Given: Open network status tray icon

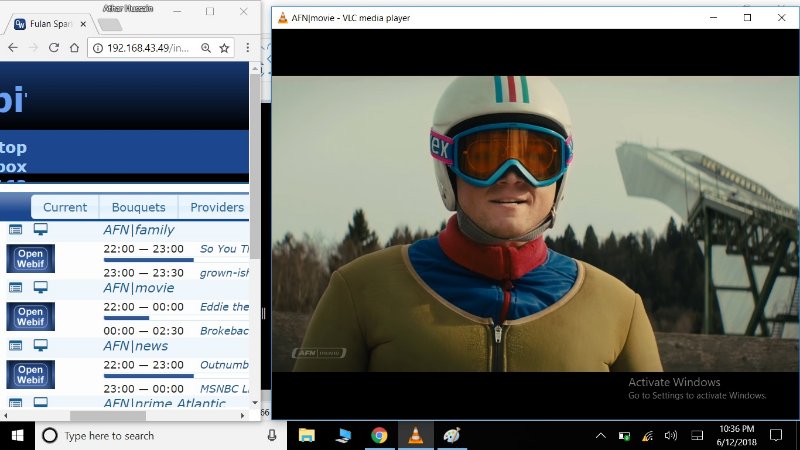Looking at the screenshot, I should coord(647,435).
